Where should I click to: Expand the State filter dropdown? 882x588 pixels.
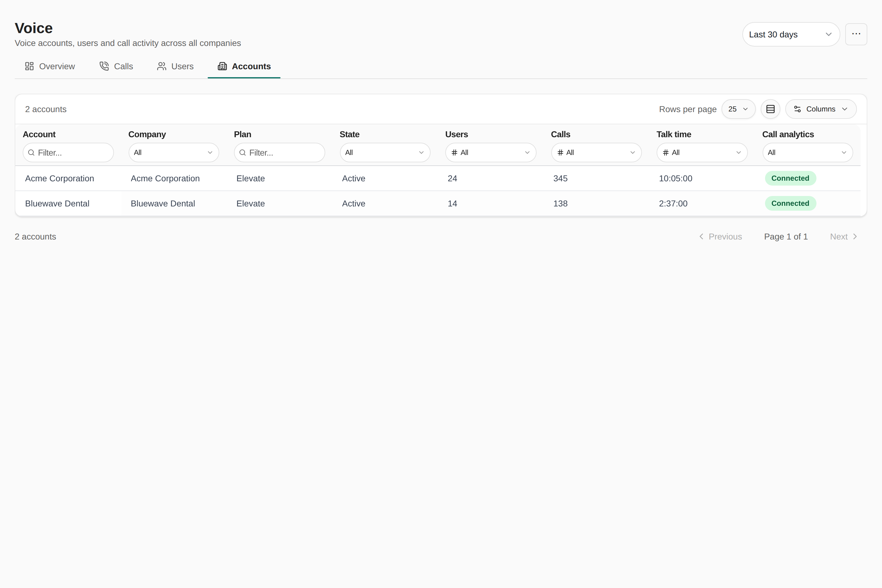click(x=385, y=153)
